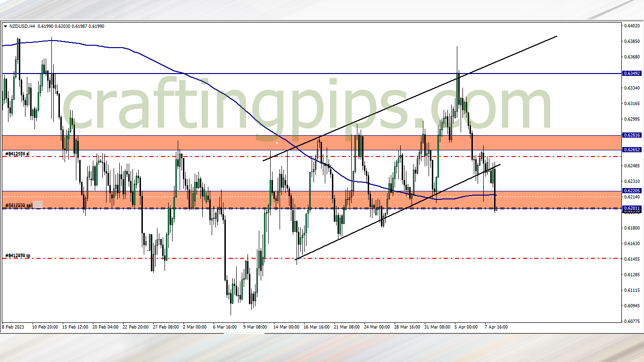Select the 0.62011 current price label
This screenshot has width=644, height=362.
coord(632,208)
